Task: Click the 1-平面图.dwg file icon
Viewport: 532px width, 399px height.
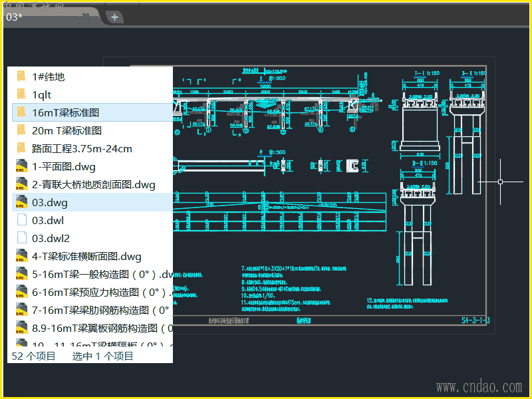Action: (x=21, y=166)
